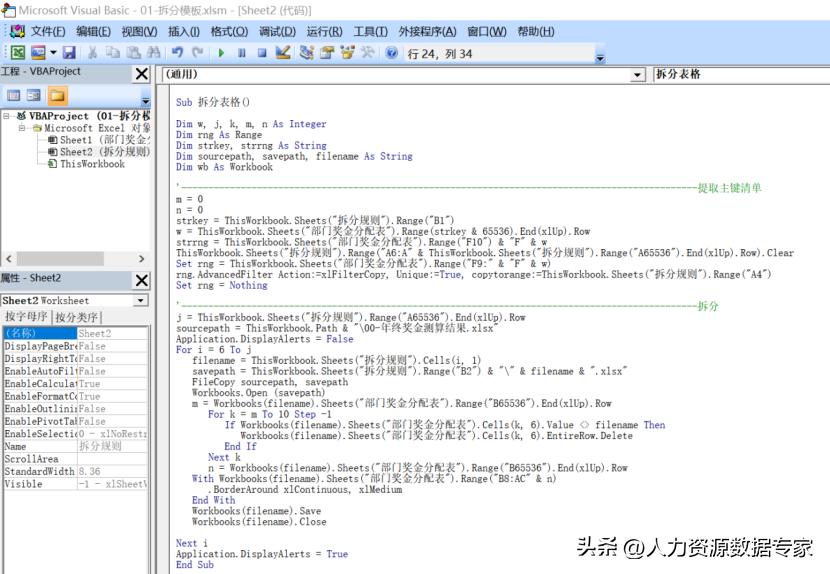Click the project tree horizontal scrollbar thumb
The width and height of the screenshot is (830, 574).
pos(60,259)
